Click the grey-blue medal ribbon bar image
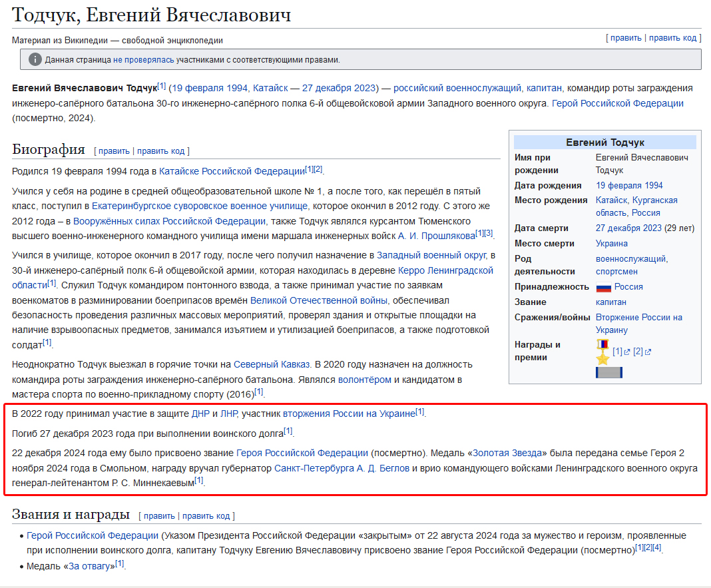Screen dimensions: 711x588 click(608, 372)
